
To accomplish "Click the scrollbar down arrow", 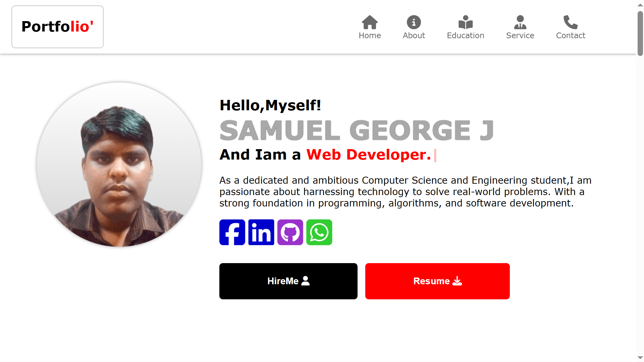I will [640, 358].
